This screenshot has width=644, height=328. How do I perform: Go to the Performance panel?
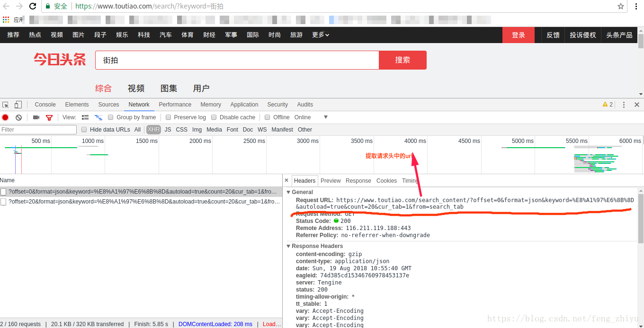(x=175, y=105)
